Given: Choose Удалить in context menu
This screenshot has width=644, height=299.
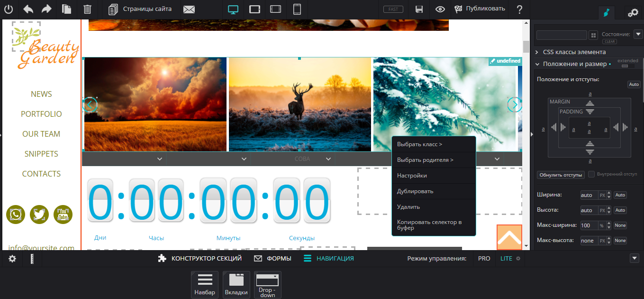Looking at the screenshot, I should [x=408, y=207].
